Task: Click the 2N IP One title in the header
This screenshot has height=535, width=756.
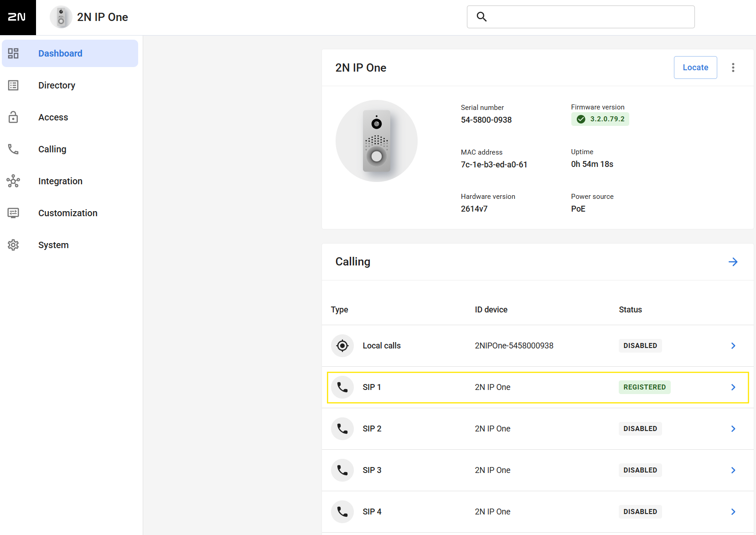Action: [103, 17]
